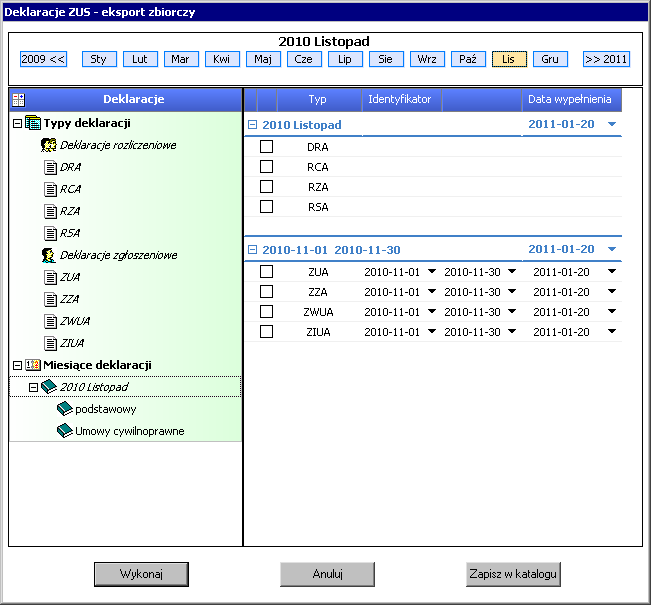Image resolution: width=651 pixels, height=605 pixels.
Task: Click the Typy deklaracji list icon
Action: coord(33,123)
